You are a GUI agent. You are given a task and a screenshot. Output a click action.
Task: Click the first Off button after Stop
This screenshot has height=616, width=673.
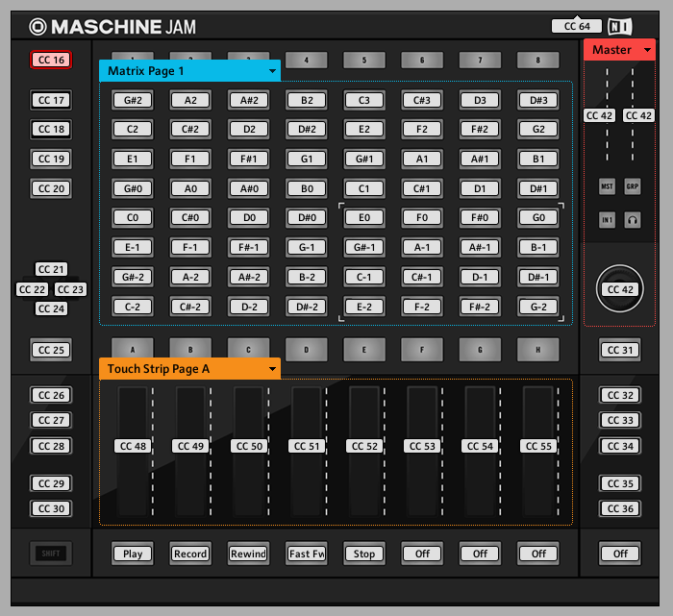point(422,554)
